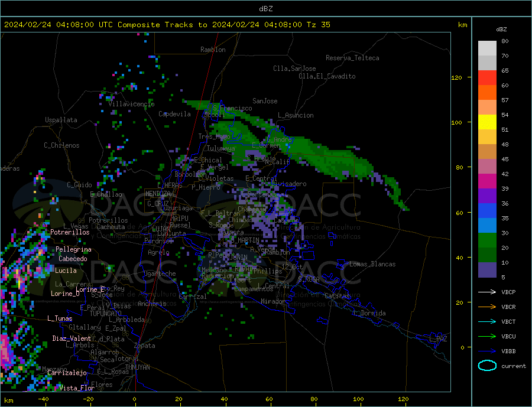Click the -40 km tick on bottom axis

click(x=43, y=399)
